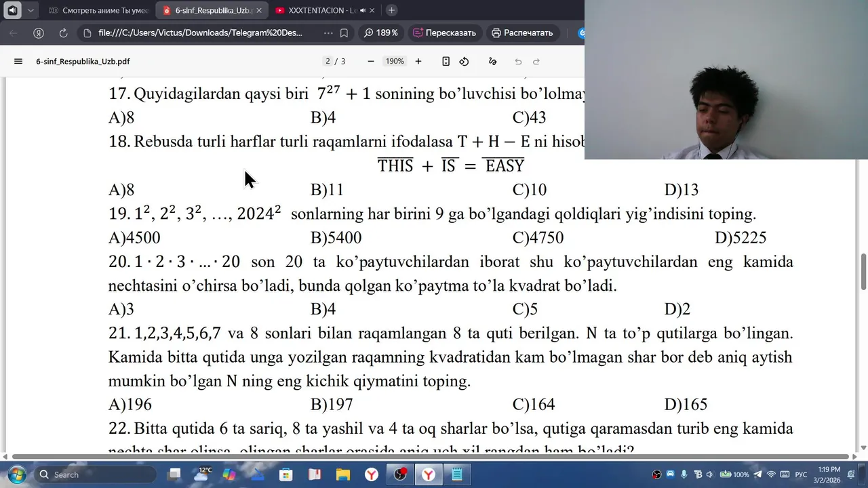868x488 pixels.
Task: Open the 189% browser zoom control
Action: [380, 33]
